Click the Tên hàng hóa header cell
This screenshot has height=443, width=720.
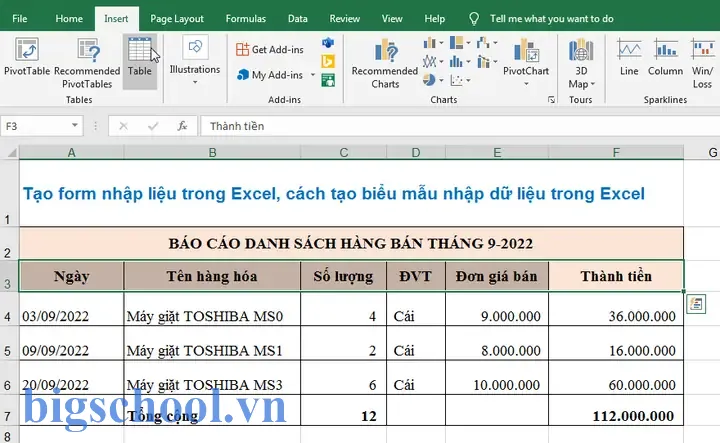[212, 276]
